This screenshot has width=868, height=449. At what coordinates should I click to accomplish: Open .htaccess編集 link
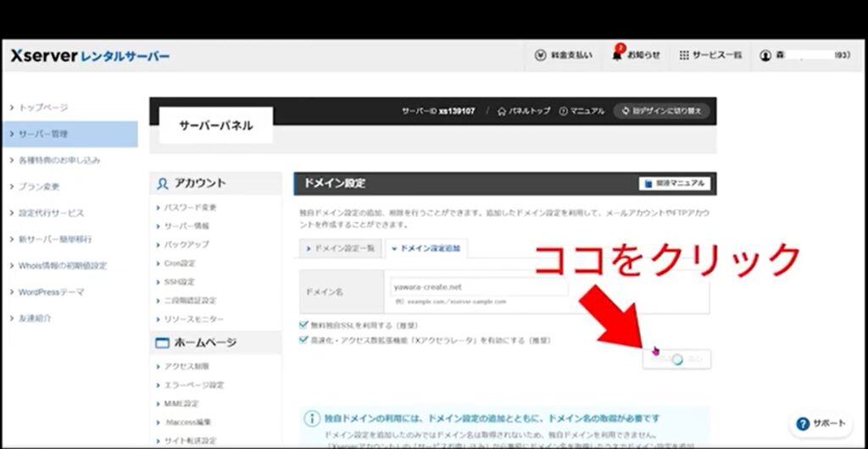point(187,422)
